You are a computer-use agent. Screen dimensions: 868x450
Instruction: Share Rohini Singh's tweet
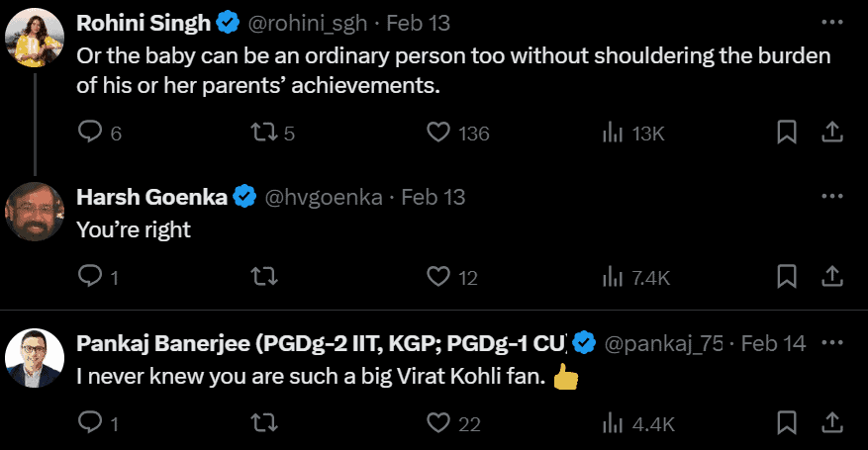click(x=832, y=133)
